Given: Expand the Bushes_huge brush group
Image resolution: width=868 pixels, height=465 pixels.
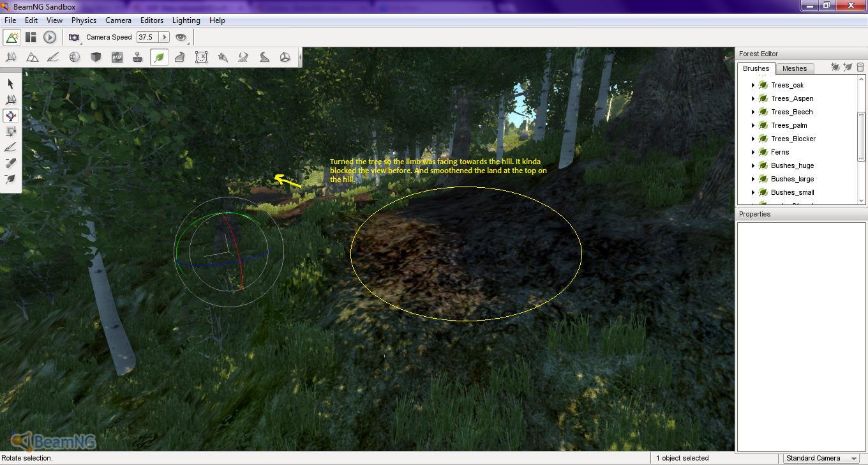Looking at the screenshot, I should point(753,165).
